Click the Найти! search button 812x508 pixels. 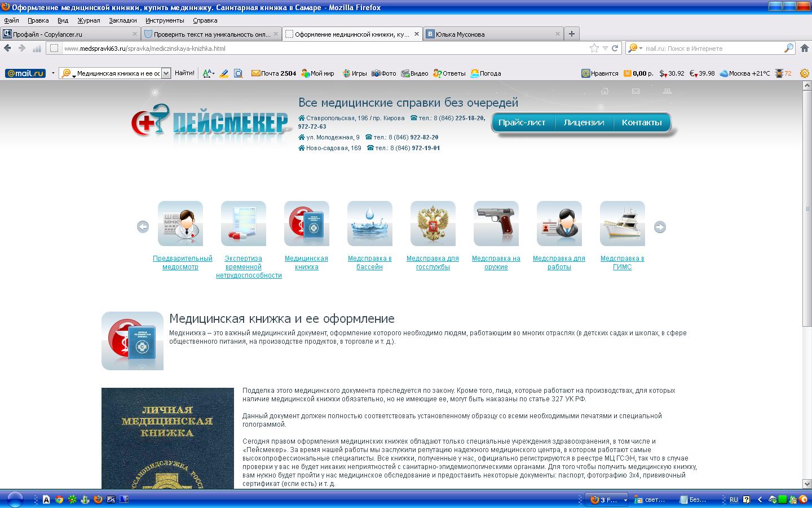click(x=184, y=73)
